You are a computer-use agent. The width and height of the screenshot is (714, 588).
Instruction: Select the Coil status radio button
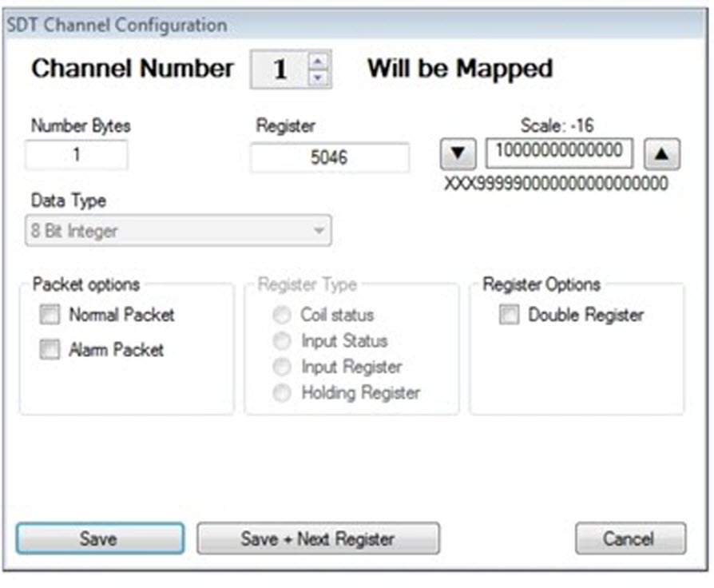coord(280,315)
